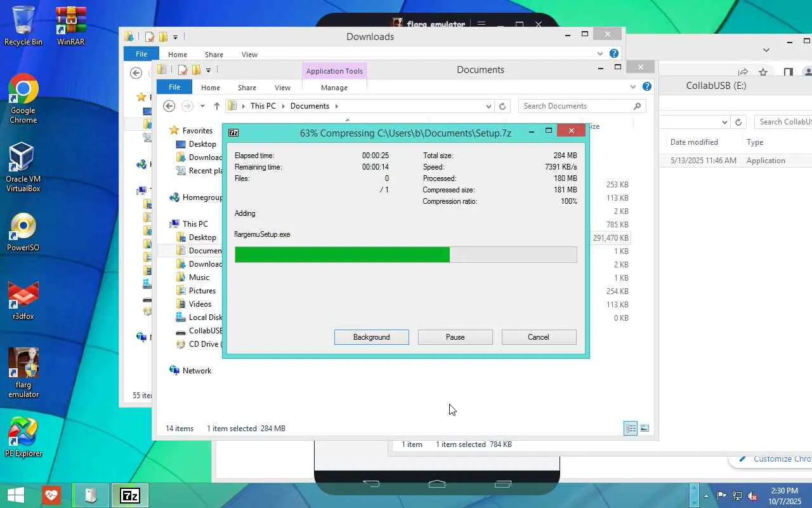
Task: Open the Home tab in Downloads window
Action: [177, 55]
